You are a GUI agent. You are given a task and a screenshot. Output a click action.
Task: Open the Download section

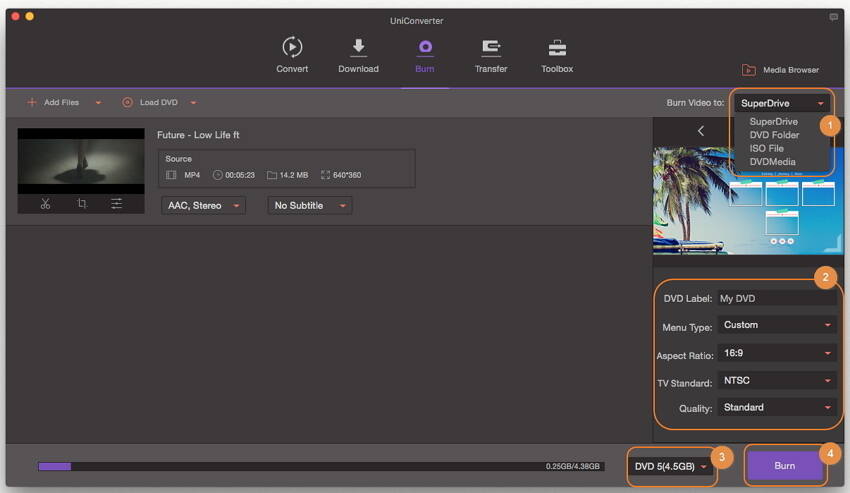[358, 55]
